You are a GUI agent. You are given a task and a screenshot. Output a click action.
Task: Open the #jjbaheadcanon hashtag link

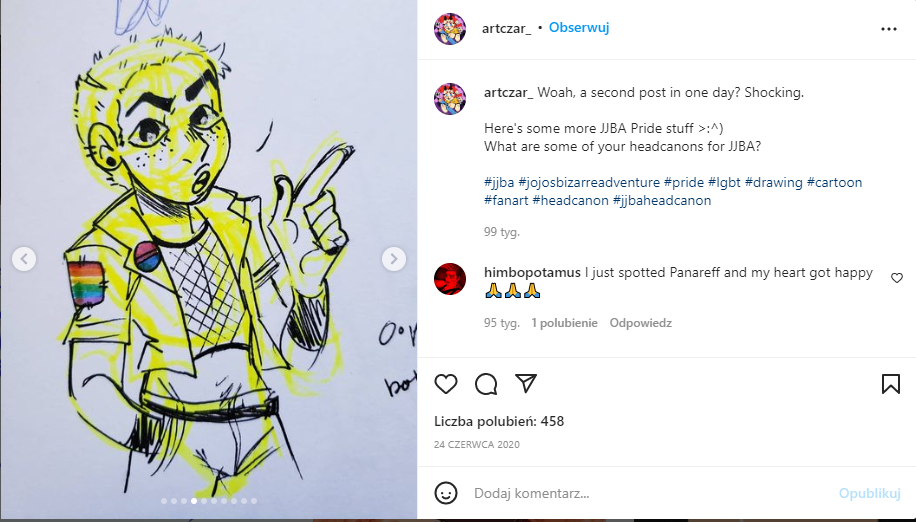coord(662,200)
